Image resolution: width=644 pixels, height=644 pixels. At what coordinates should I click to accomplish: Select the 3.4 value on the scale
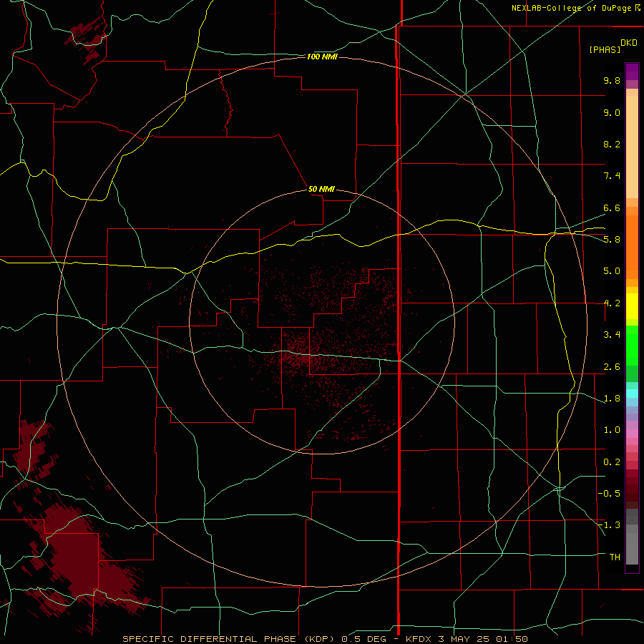[x=612, y=334]
